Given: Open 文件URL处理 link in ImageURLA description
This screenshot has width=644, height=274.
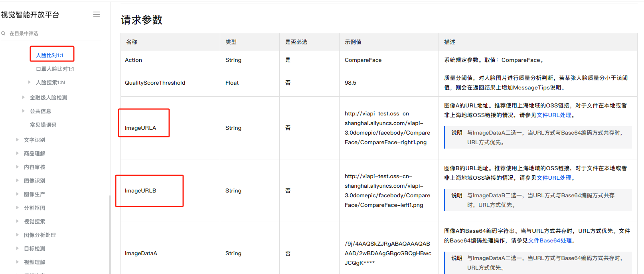Looking at the screenshot, I should [554, 115].
